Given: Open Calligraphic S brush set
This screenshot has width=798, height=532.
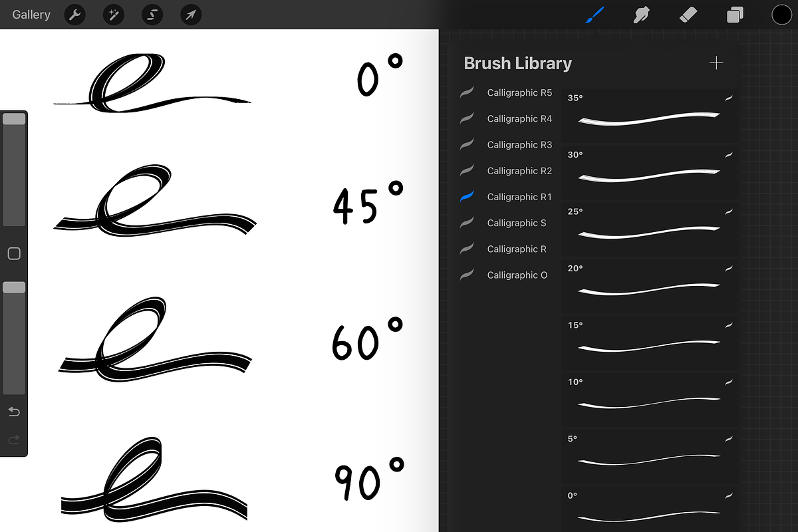Looking at the screenshot, I should click(x=506, y=223).
